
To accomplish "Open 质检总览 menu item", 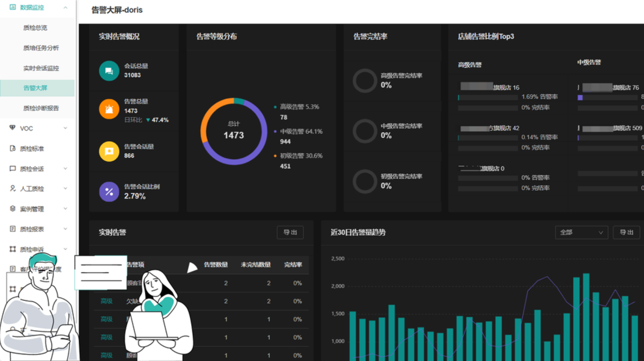I will click(35, 28).
